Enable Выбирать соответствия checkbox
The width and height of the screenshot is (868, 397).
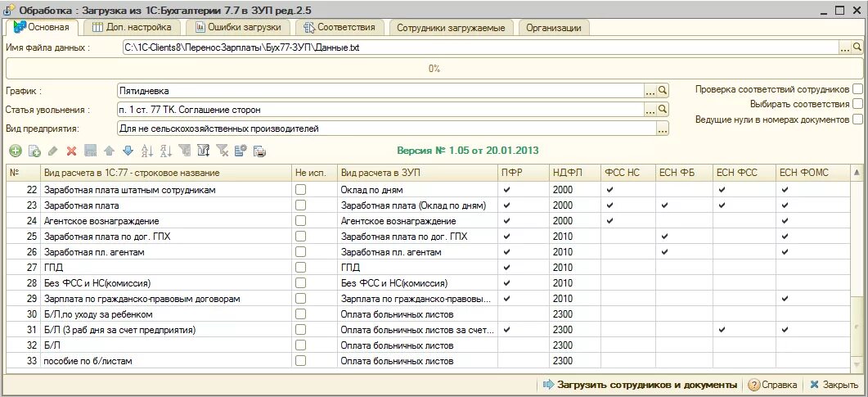point(857,103)
